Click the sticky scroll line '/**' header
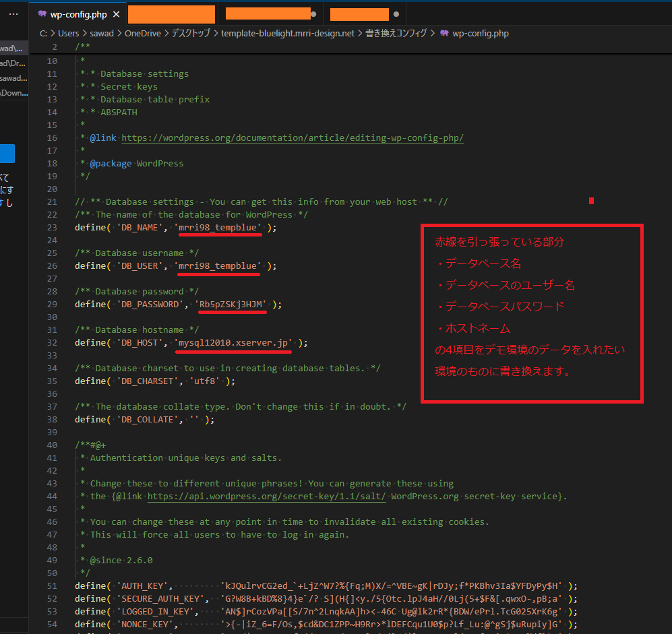This screenshot has height=634, width=672. (x=83, y=47)
